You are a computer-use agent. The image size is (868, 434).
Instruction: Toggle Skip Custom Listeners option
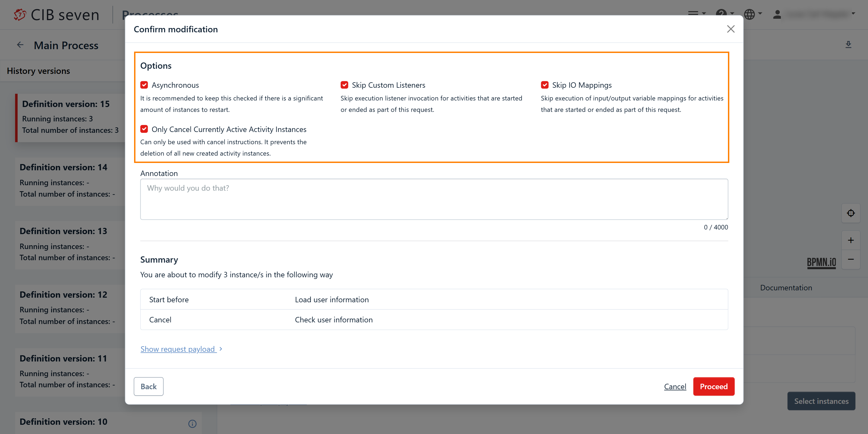tap(344, 85)
